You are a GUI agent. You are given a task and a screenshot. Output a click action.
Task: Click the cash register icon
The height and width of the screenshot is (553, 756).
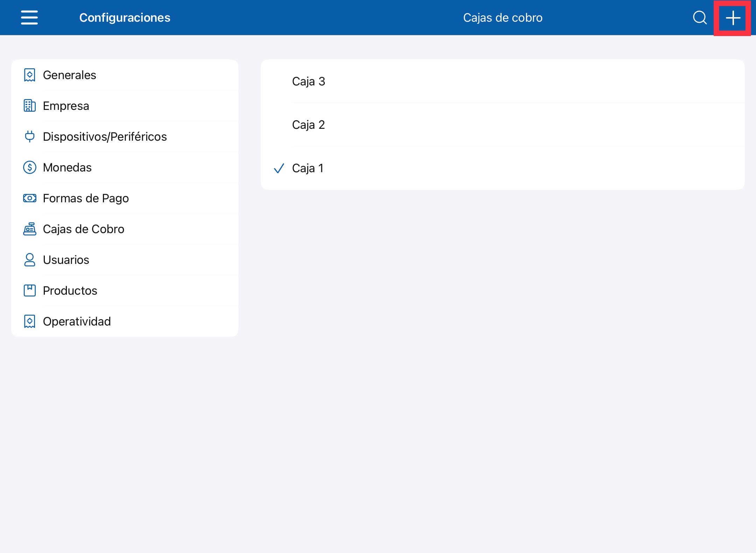[x=30, y=229]
